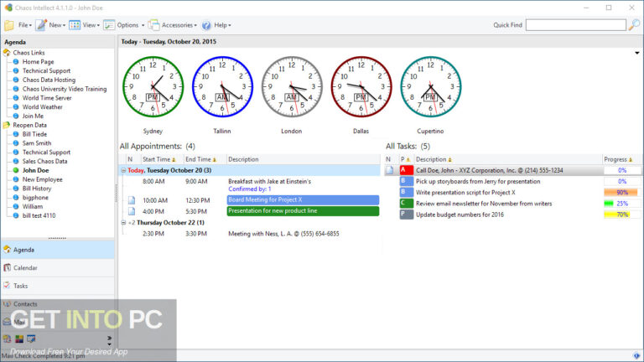
Task: Switch to the Calendar pane
Action: tap(58, 267)
